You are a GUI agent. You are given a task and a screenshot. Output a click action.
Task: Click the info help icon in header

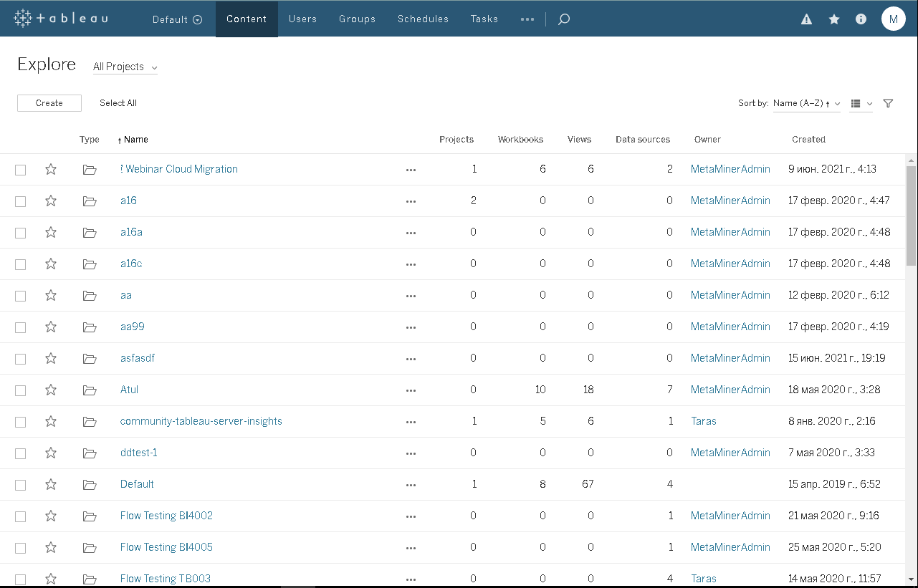click(861, 19)
